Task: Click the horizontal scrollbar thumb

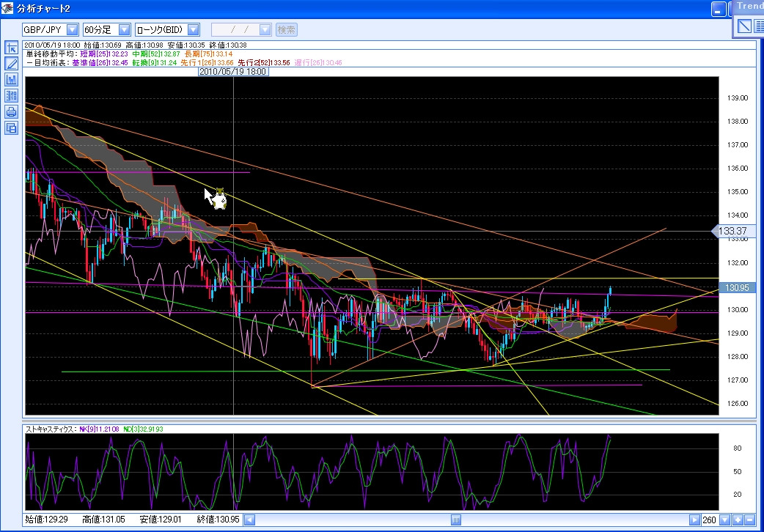Action: point(455,520)
